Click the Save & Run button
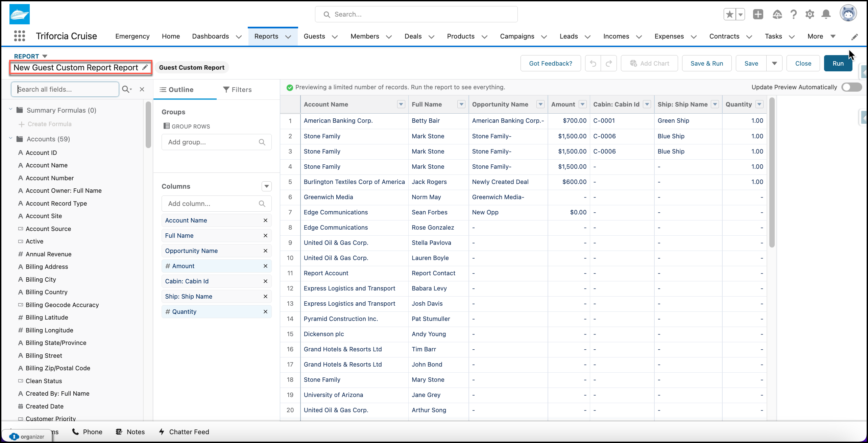The image size is (868, 443). click(707, 63)
